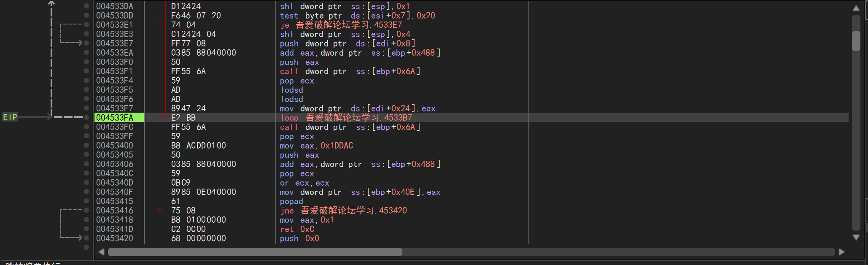The image size is (868, 265).
Task: Select the popad instruction row
Action: click(x=291, y=201)
